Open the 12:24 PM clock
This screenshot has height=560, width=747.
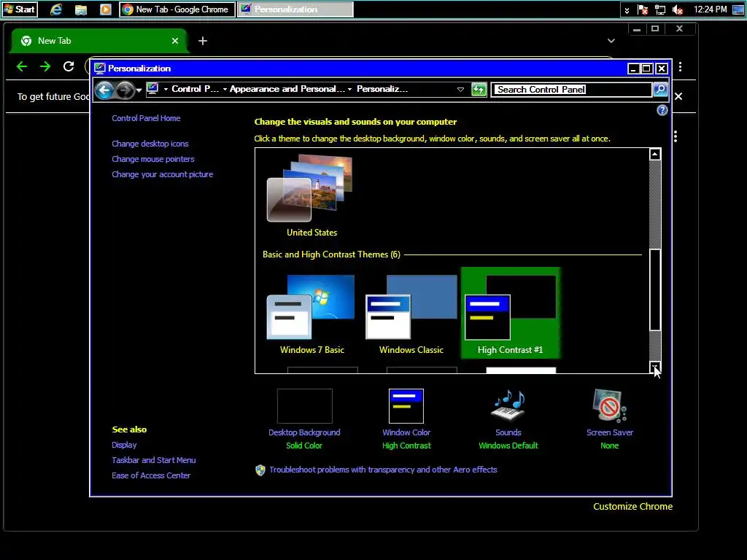(x=710, y=9)
